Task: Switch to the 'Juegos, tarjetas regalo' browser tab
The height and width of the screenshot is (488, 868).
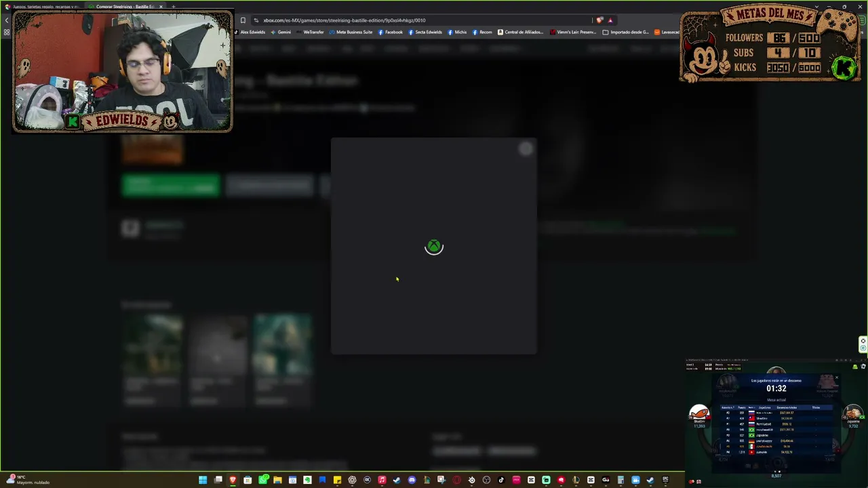Action: pyautogui.click(x=44, y=7)
